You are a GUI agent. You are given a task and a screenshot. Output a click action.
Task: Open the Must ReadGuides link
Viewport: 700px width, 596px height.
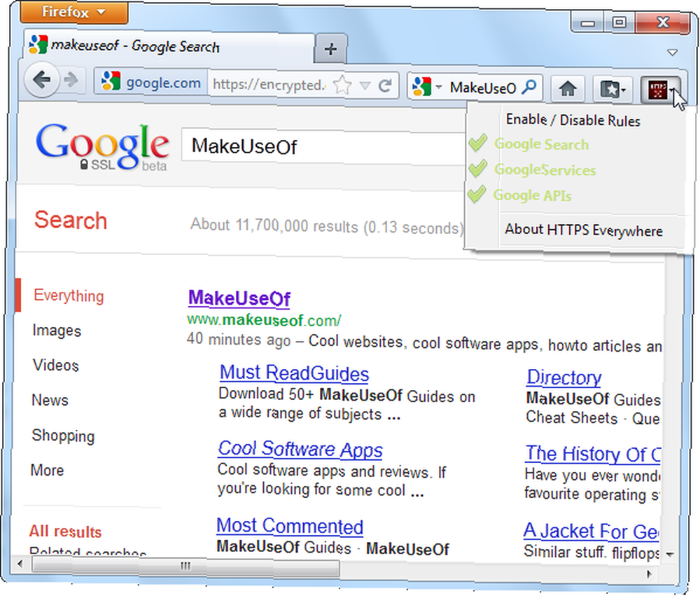click(x=294, y=373)
